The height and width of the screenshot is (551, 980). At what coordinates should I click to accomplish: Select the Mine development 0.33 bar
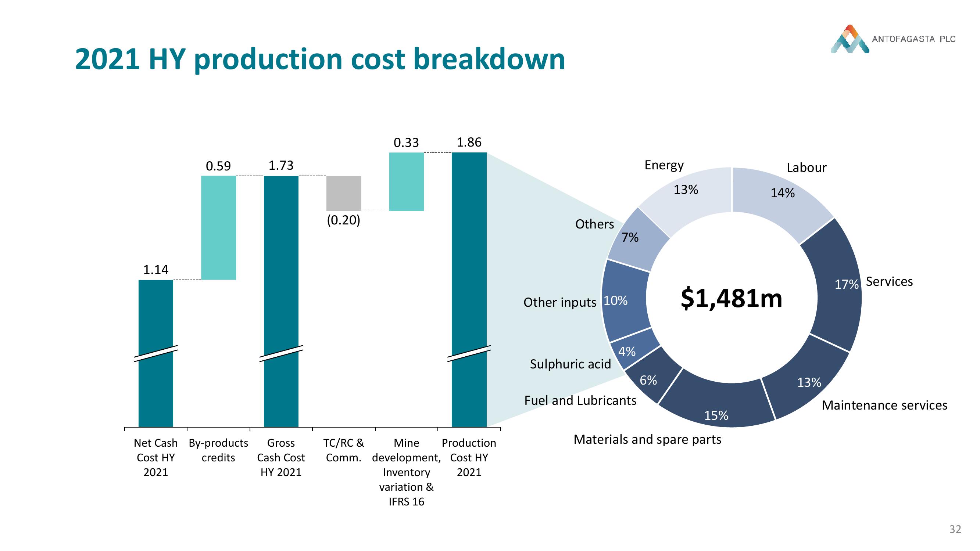point(406,182)
